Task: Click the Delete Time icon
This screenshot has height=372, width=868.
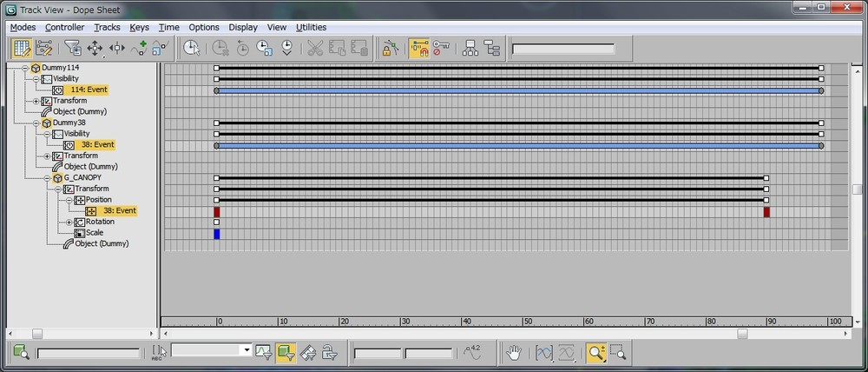Action: [x=220, y=48]
